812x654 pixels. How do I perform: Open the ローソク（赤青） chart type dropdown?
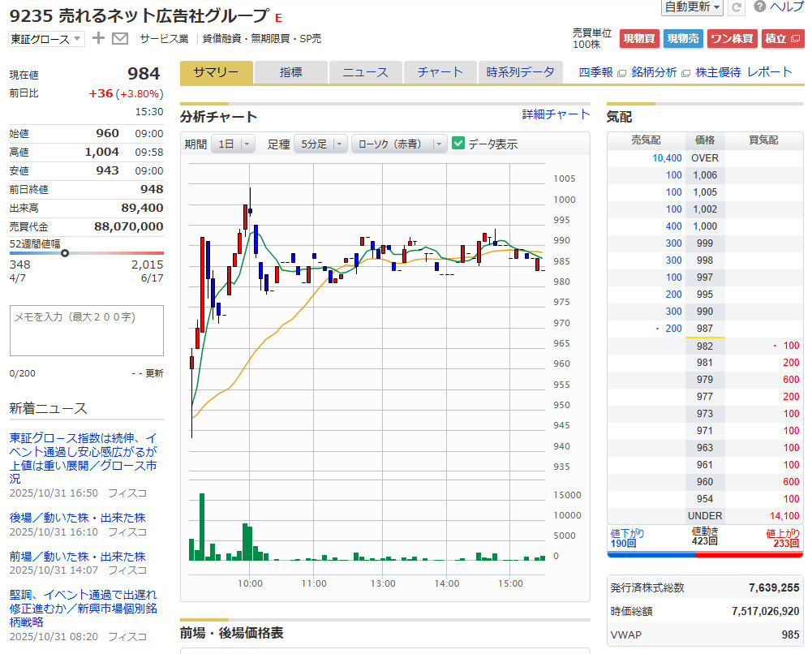[398, 144]
